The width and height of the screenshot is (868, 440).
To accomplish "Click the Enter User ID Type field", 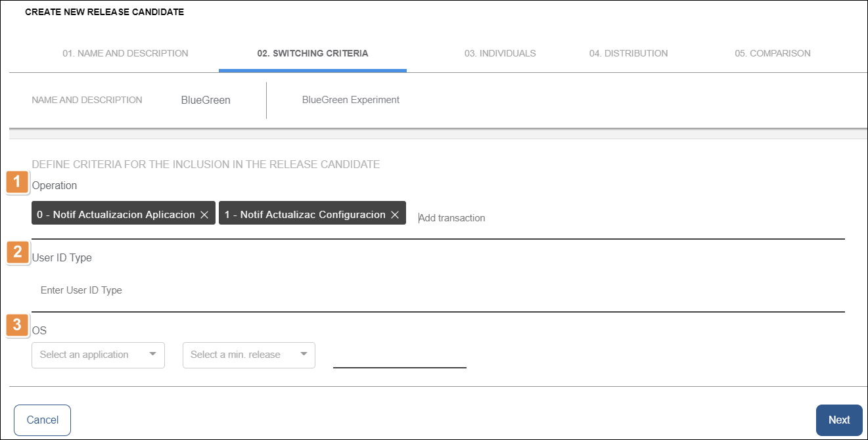I will (434, 290).
